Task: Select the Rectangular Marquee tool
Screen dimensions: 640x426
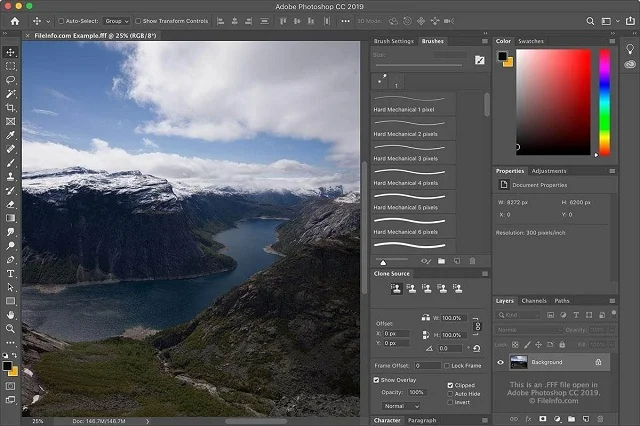Action: [x=10, y=66]
